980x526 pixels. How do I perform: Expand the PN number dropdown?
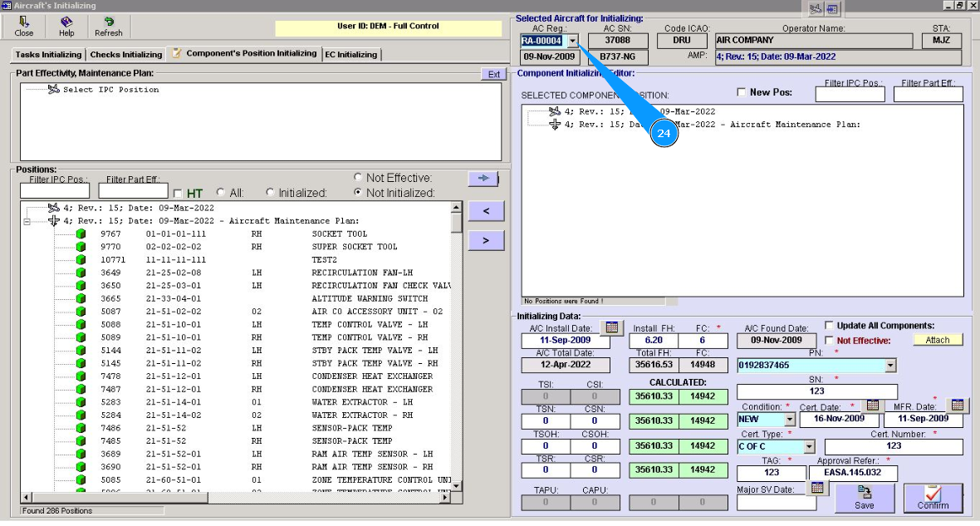point(890,366)
